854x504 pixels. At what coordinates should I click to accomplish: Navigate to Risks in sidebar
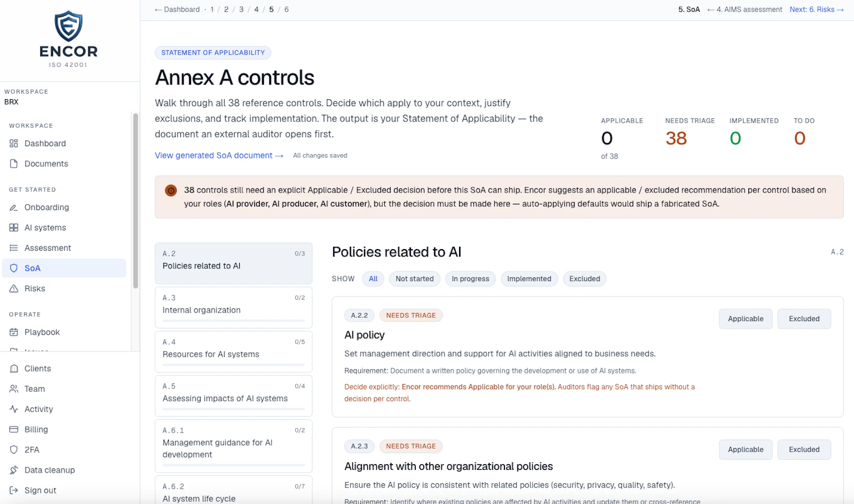(64, 289)
